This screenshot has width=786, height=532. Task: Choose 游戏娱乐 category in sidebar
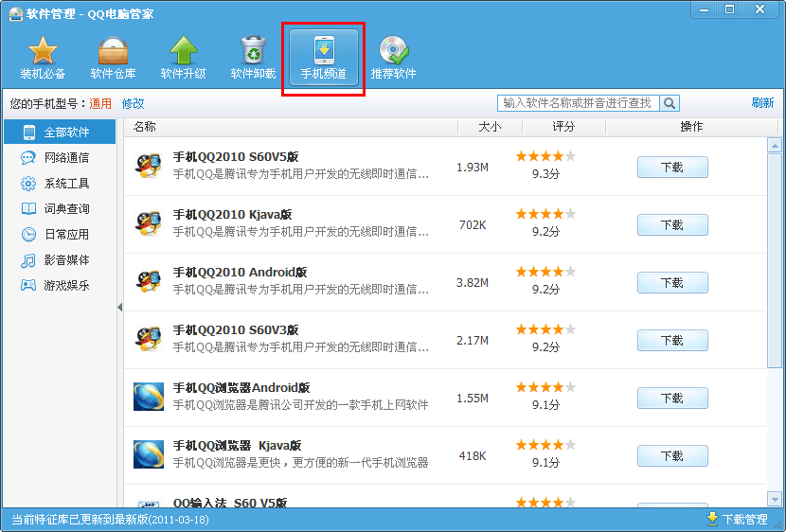pos(66,285)
